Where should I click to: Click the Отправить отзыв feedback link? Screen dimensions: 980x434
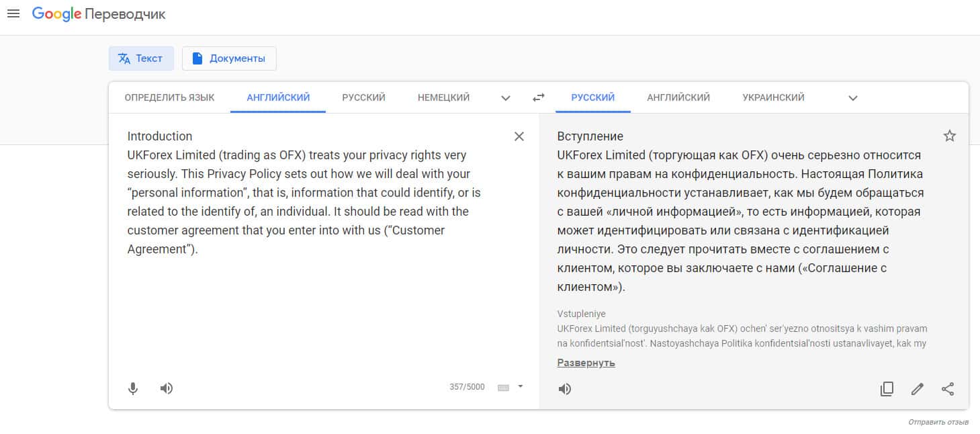click(x=938, y=422)
